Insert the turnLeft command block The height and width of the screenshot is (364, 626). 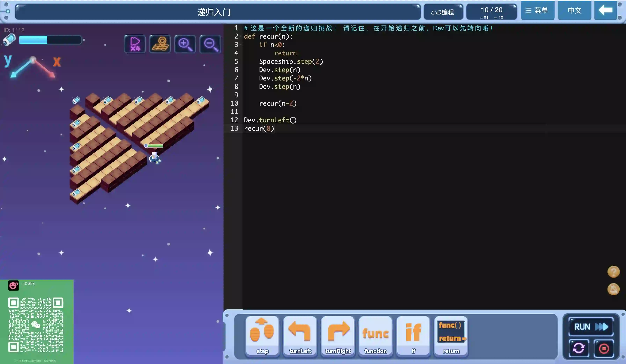(x=300, y=336)
